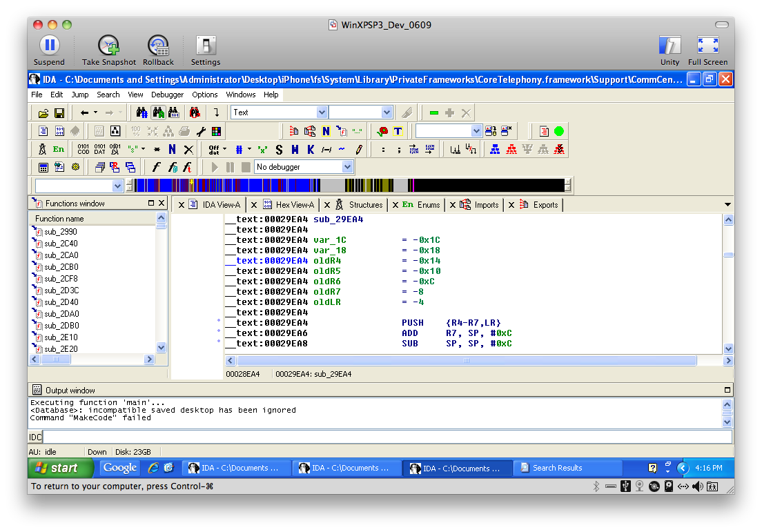Toggle the yellow N name toggle icon
This screenshot has width=762, height=532.
click(x=325, y=130)
